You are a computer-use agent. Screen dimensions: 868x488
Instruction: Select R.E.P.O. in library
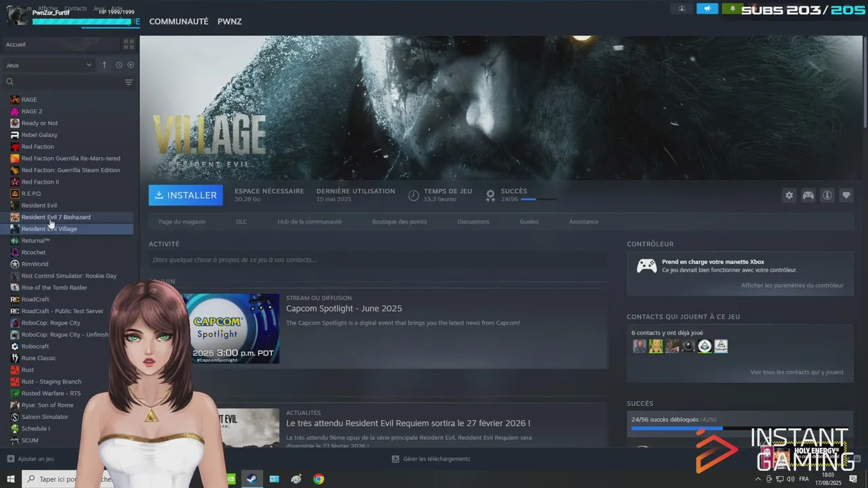pos(68,194)
